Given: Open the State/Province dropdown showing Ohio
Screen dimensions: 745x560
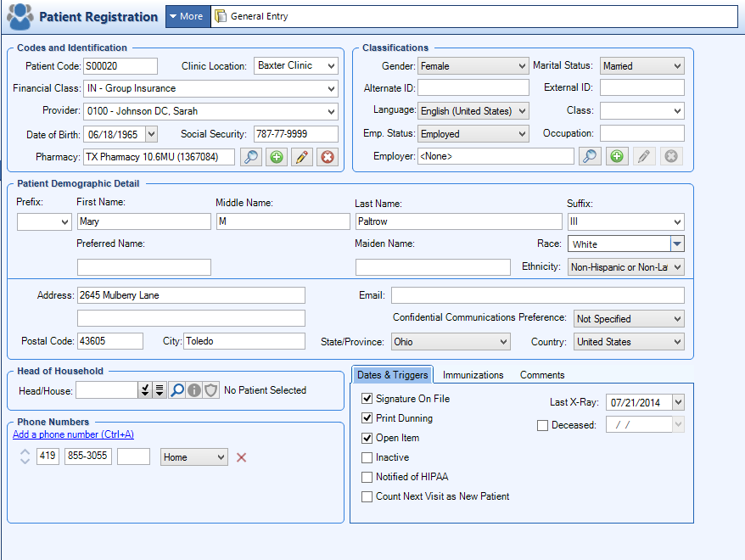Looking at the screenshot, I should coord(503,342).
